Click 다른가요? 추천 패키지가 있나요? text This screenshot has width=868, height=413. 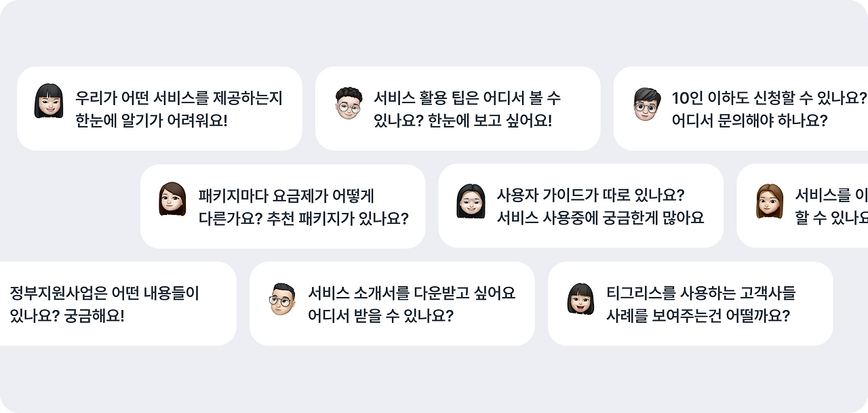click(304, 218)
